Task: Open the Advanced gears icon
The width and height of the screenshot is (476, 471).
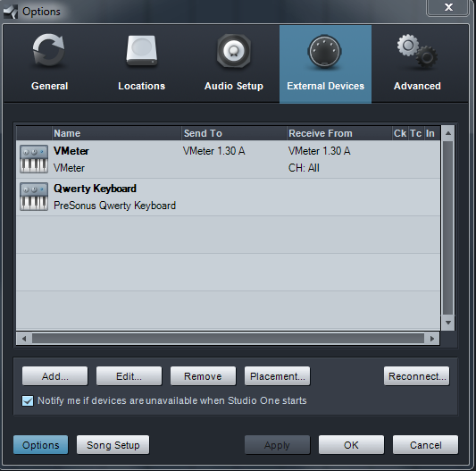Action: [417, 51]
